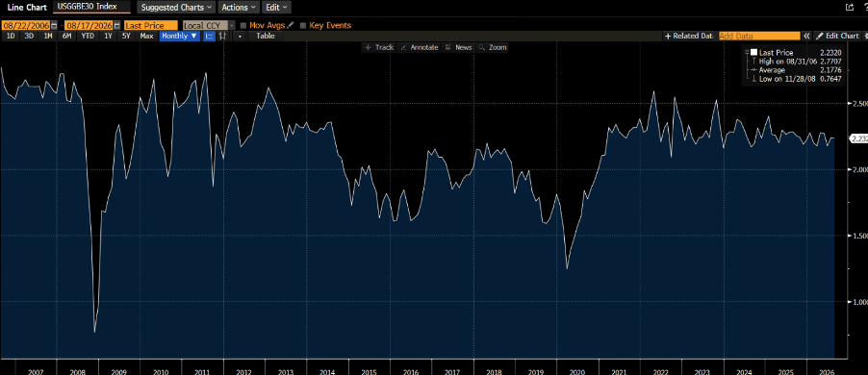Enable the Mov Avgs checkbox
Viewport: 868px width, 375px height.
point(243,25)
